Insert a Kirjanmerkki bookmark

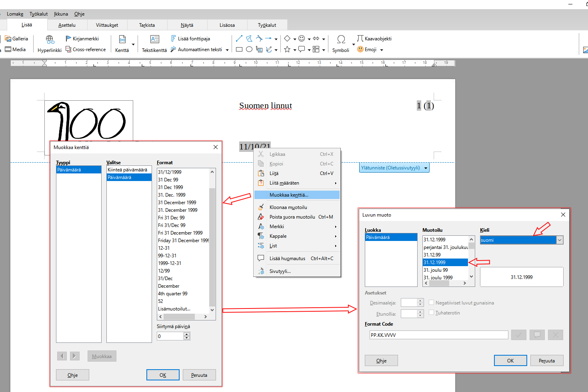82,39
